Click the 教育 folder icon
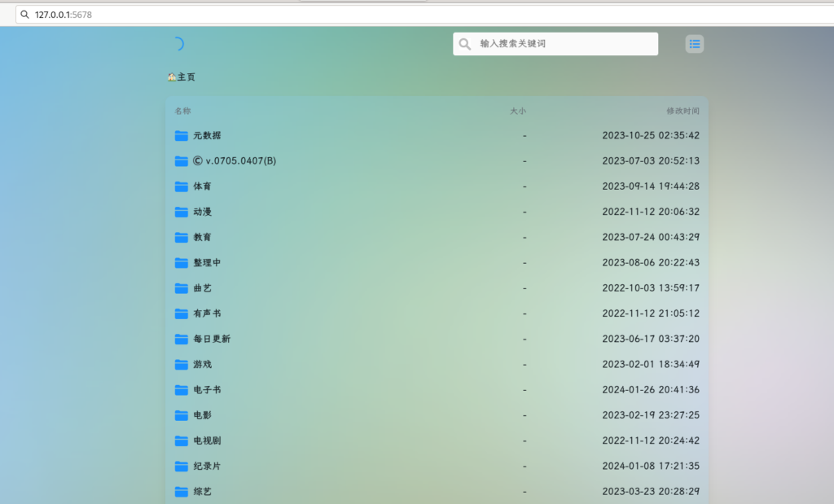This screenshot has height=504, width=834. 181,238
